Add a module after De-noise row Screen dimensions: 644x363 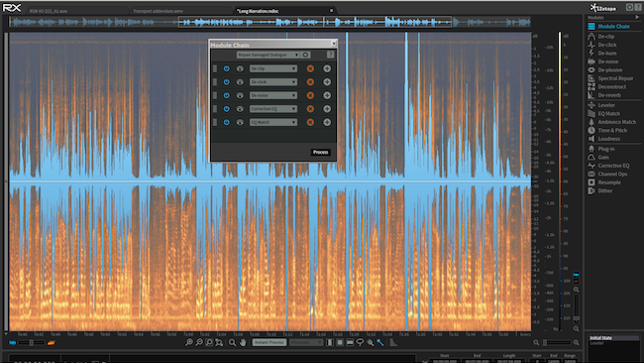coord(327,95)
